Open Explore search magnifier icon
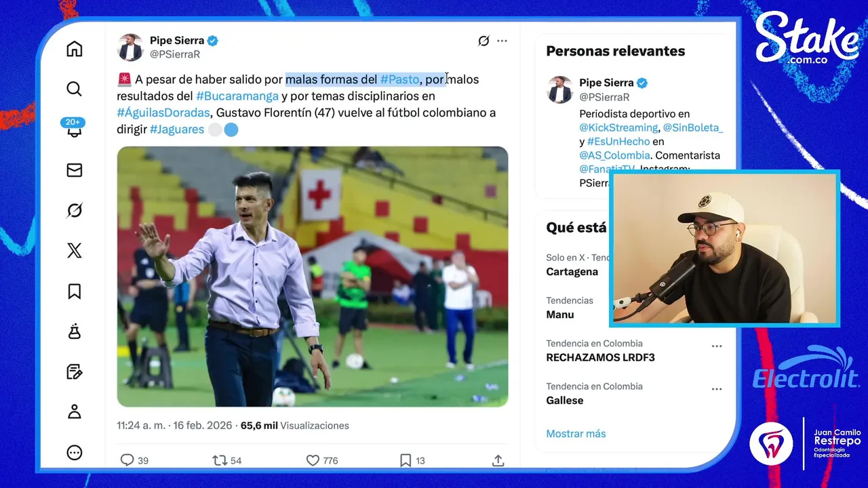Screen dimensions: 868x488 75,89
